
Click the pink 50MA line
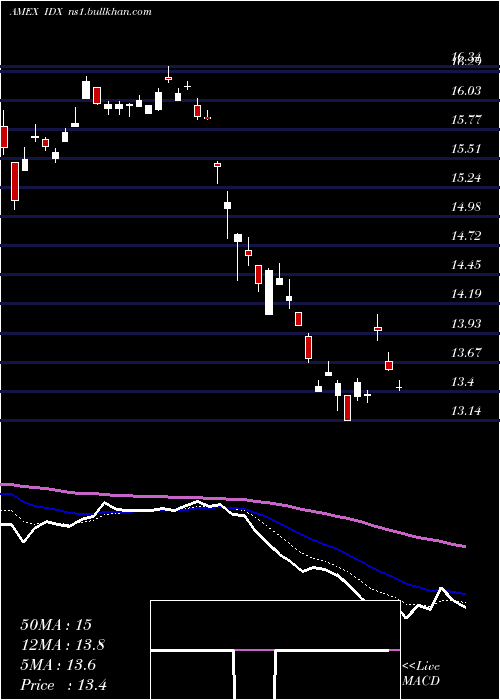coord(232,499)
